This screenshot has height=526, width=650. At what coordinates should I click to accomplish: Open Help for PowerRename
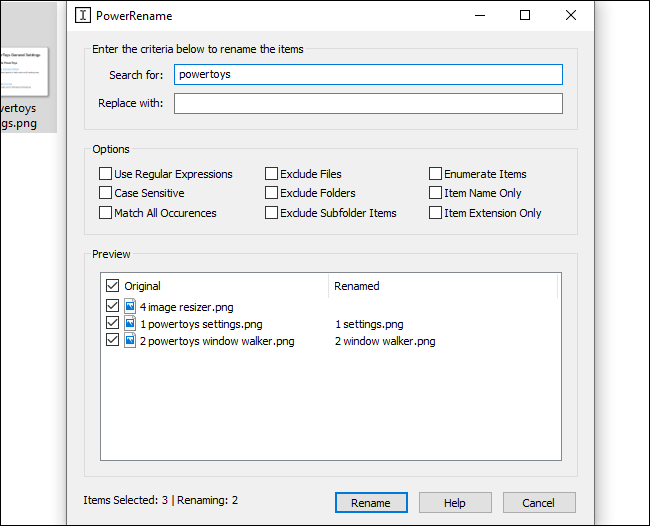[x=455, y=502]
